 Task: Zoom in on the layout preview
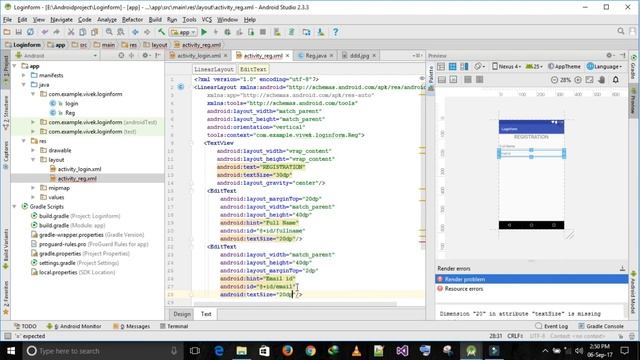pyautogui.click(x=578, y=80)
